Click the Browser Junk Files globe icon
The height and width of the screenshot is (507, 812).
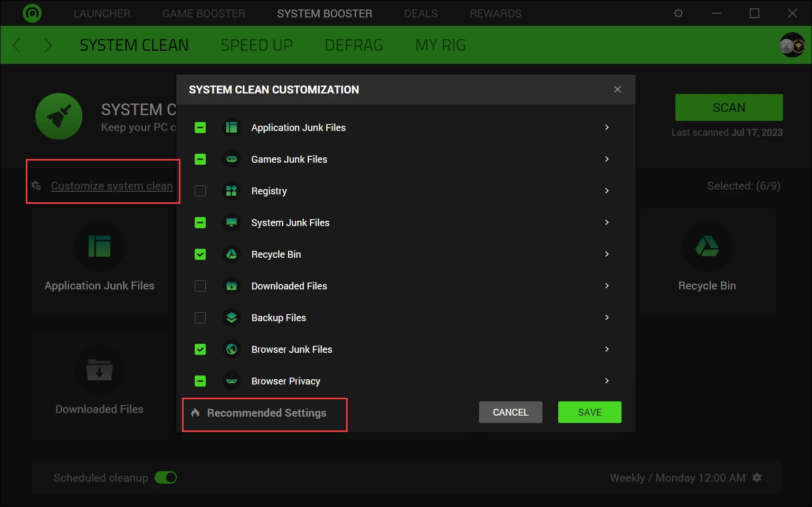[232, 349]
